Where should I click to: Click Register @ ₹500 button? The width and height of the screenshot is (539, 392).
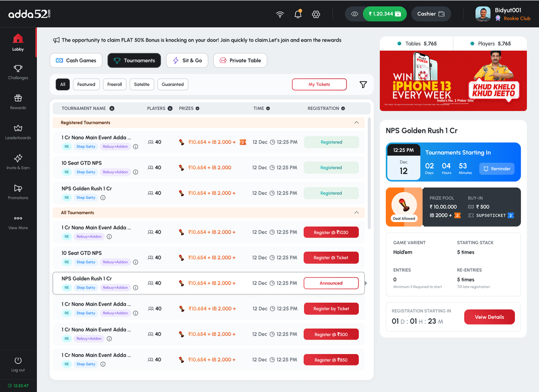point(331,334)
